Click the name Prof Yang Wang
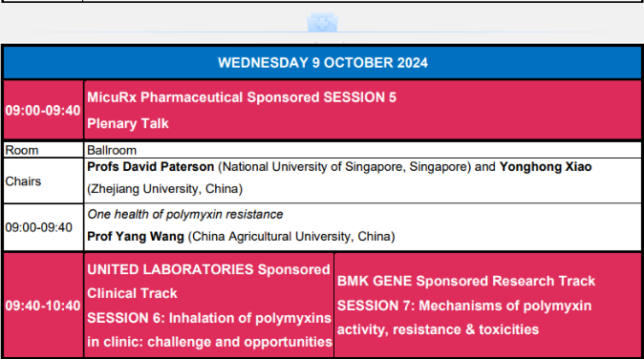Viewport: 644px width, 359px height. (x=136, y=237)
